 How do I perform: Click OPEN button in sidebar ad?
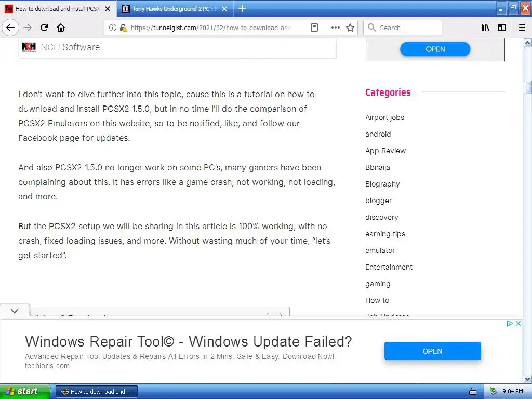[x=435, y=49]
